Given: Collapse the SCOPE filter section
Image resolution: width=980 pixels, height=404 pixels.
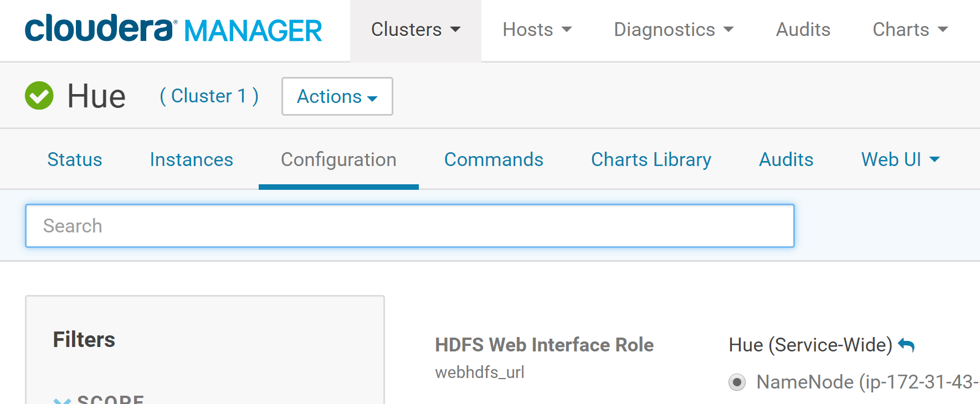Looking at the screenshot, I should pos(63,400).
